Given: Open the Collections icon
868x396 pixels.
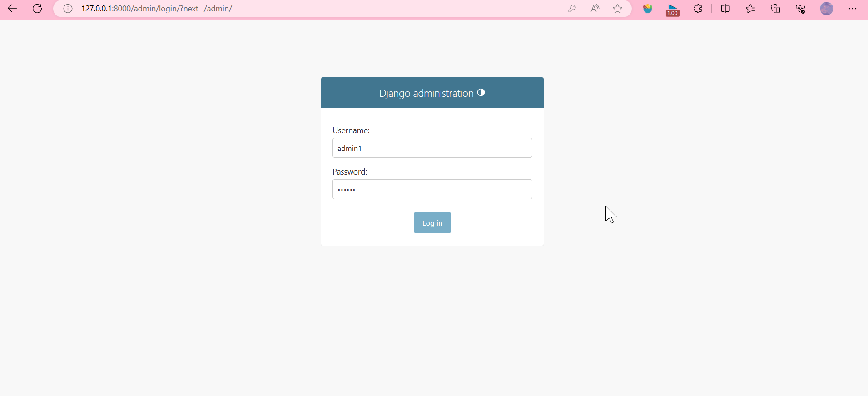Looking at the screenshot, I should pyautogui.click(x=775, y=9).
